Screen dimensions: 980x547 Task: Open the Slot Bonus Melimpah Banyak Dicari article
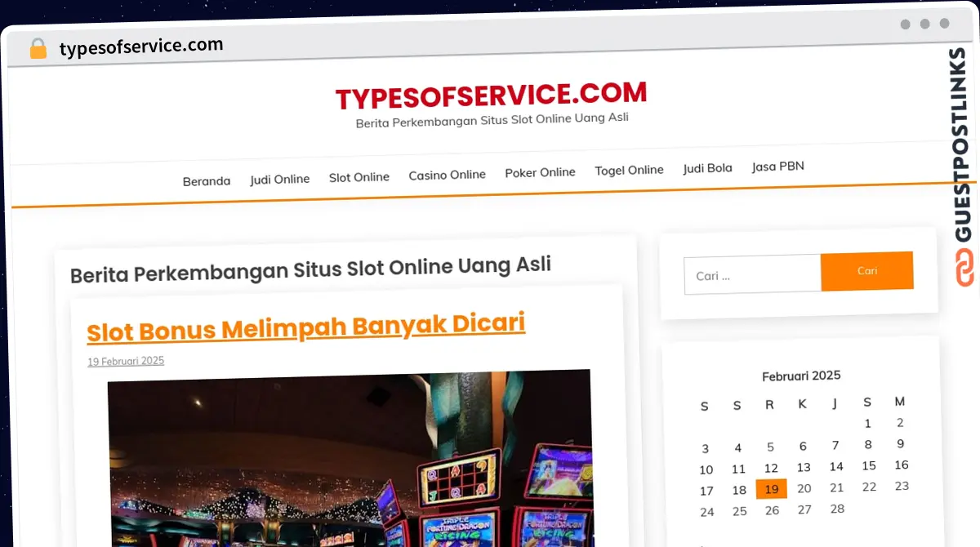[305, 327]
